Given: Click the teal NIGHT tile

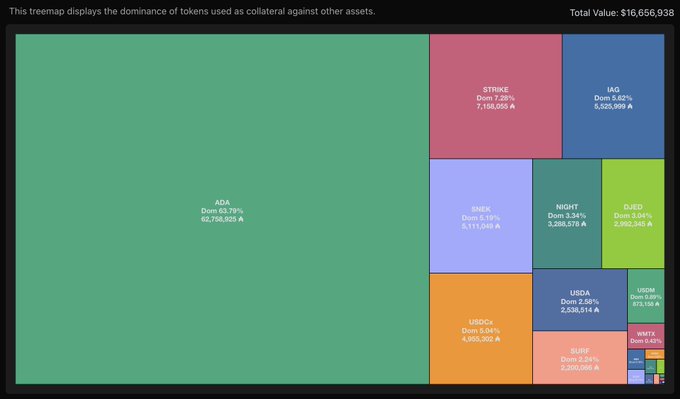Looking at the screenshot, I should pyautogui.click(x=567, y=214).
